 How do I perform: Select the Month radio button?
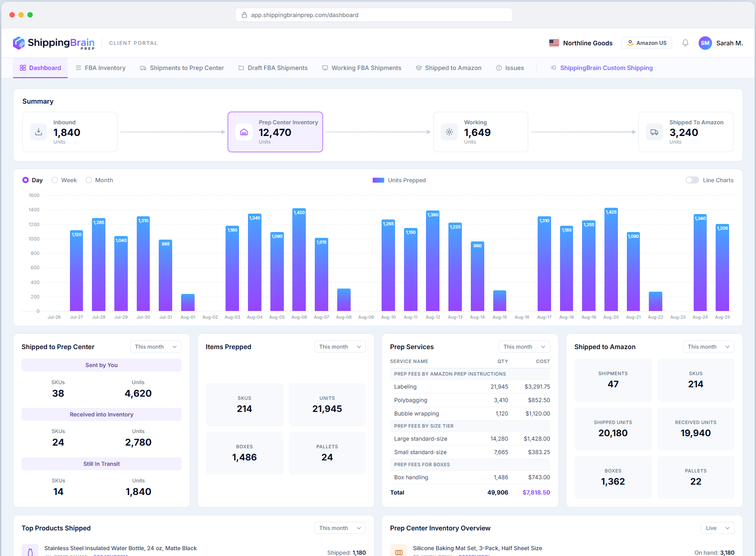tap(89, 180)
